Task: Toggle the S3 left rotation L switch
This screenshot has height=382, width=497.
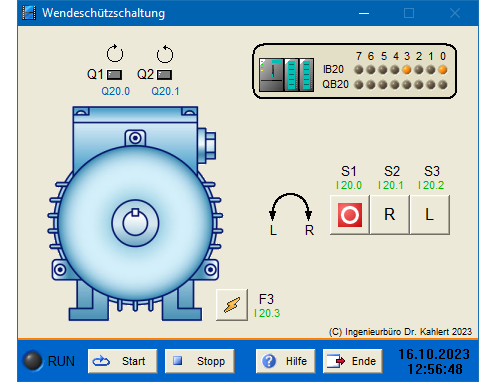Action: coord(430,215)
